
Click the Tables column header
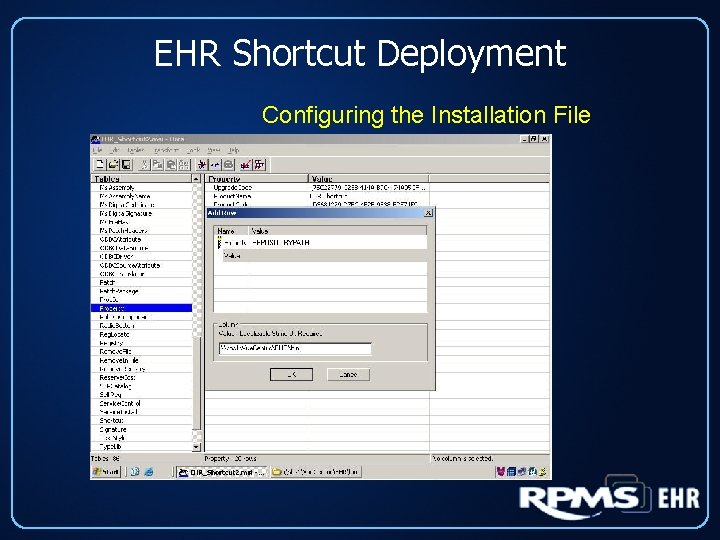[141, 179]
